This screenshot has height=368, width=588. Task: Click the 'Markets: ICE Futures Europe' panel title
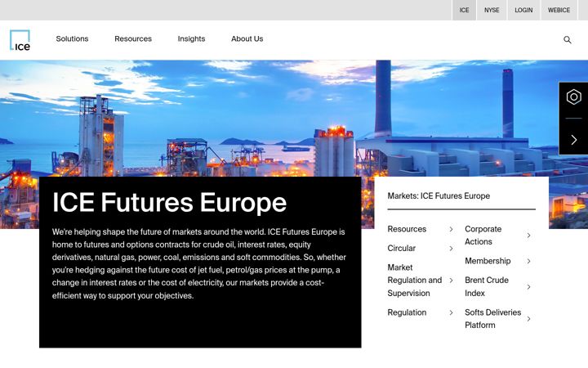(439, 196)
